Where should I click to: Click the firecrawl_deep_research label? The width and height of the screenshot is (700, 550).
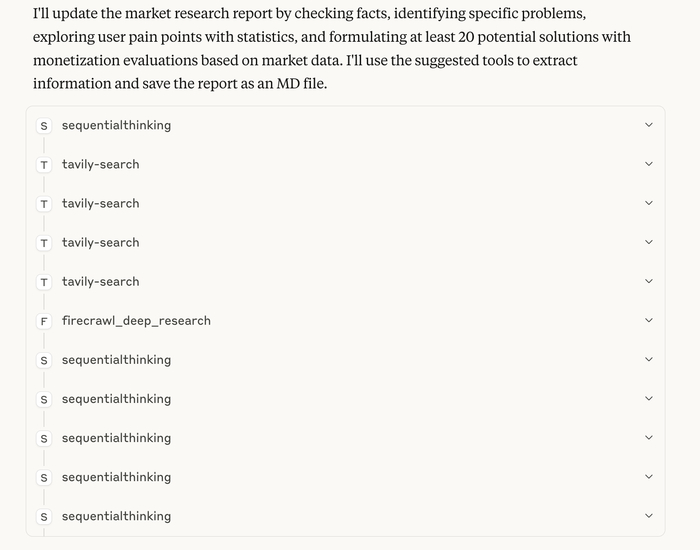pos(136,321)
